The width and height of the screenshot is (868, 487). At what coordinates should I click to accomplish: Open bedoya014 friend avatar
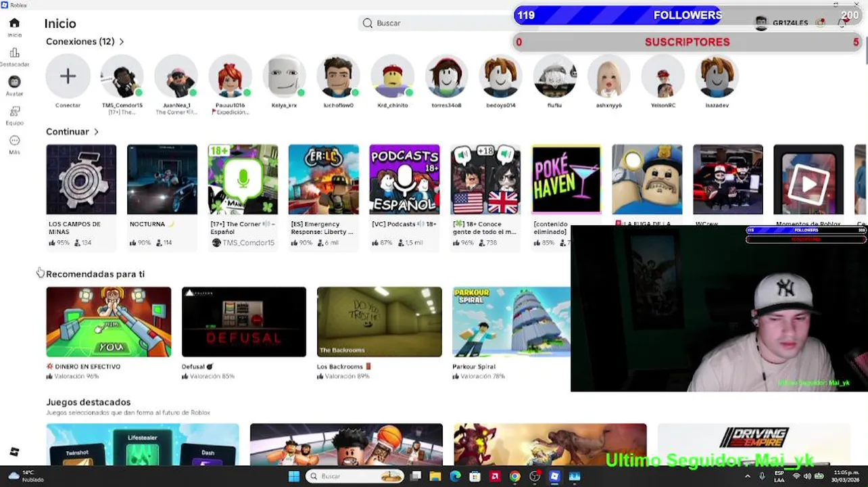(x=500, y=76)
